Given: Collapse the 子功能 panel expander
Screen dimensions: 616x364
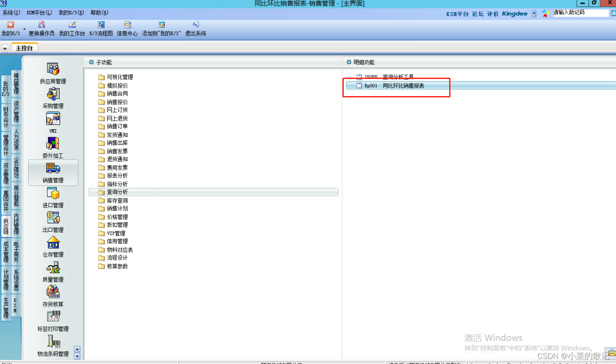Looking at the screenshot, I should (x=91, y=62).
